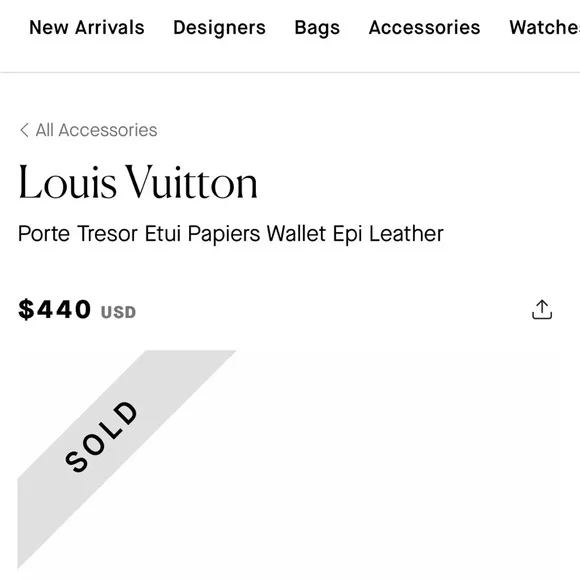Click the USD currency label

118,312
